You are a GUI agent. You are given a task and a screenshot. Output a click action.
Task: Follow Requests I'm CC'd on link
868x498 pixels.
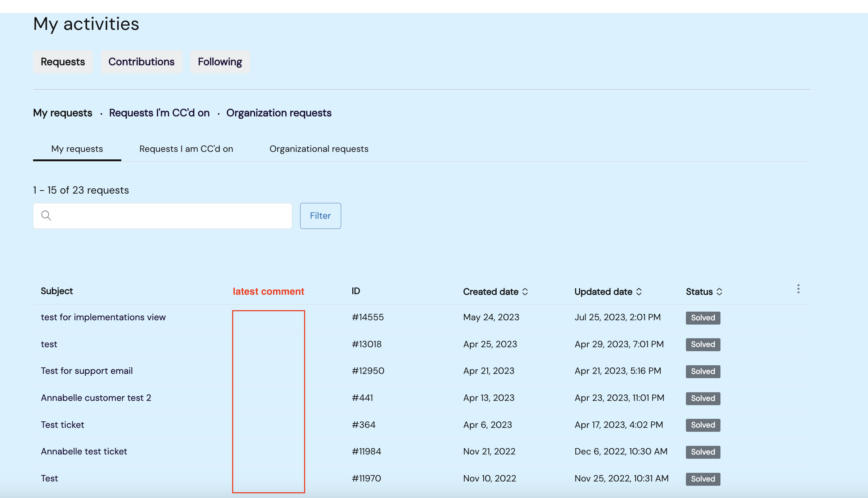tap(159, 113)
